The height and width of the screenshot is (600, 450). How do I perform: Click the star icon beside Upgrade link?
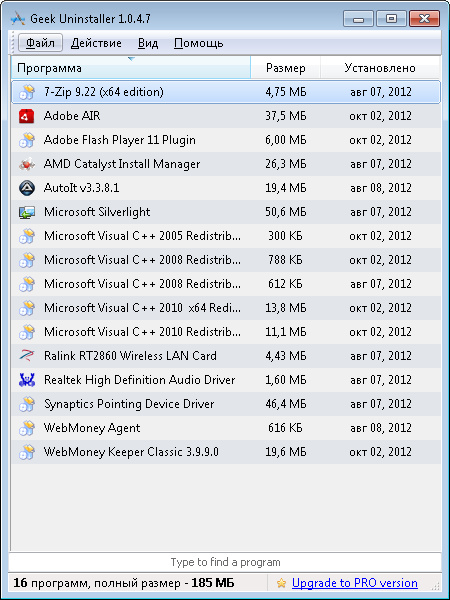[281, 583]
